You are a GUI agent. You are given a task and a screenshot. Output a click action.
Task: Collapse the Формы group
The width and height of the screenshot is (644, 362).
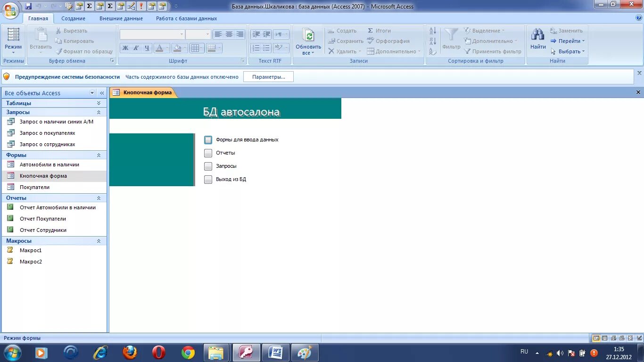(99, 155)
